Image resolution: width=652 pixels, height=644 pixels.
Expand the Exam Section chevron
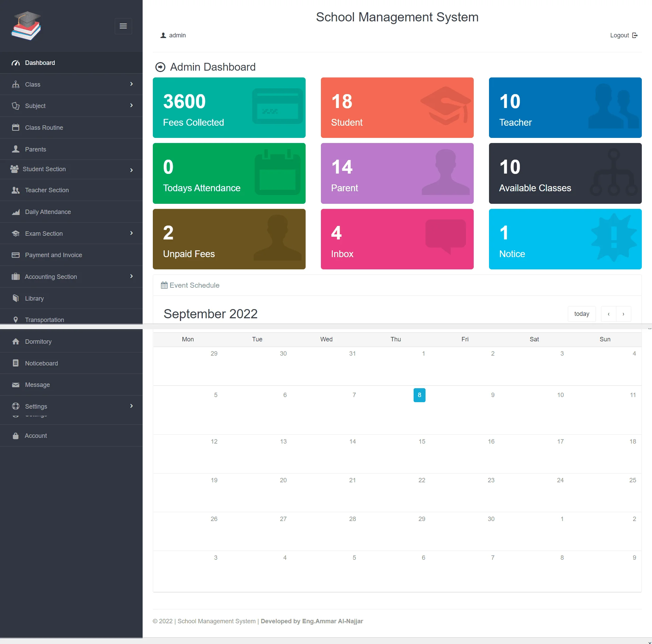pos(131,233)
